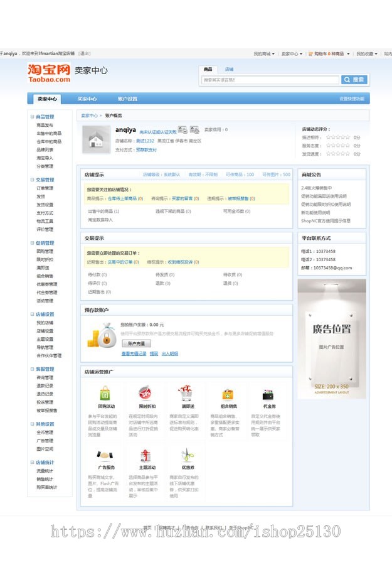This screenshot has width=392, height=565.
Task: Open the 预存款支付 payment method link
Action: coord(146,150)
